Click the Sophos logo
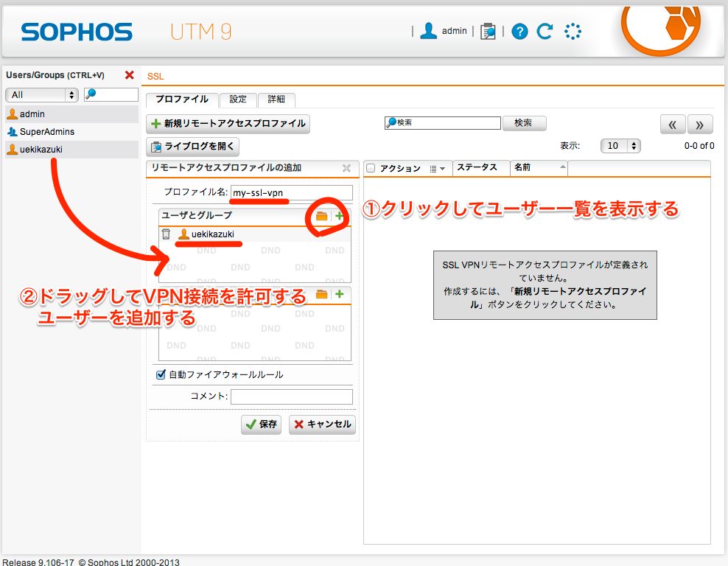728x566 pixels. (x=77, y=32)
